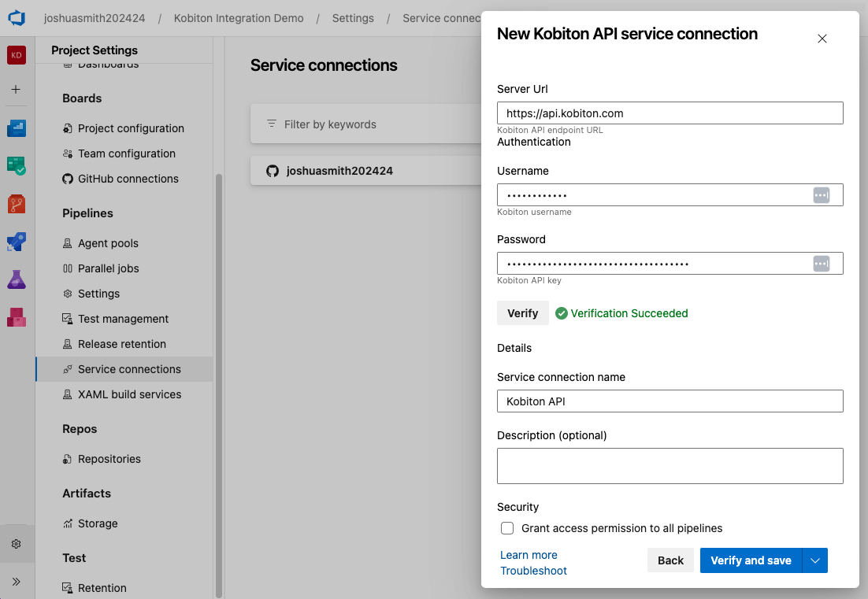Viewport: 868px width, 599px height.
Task: Open the Pipelines rocket sidebar icon
Action: pyautogui.click(x=17, y=242)
